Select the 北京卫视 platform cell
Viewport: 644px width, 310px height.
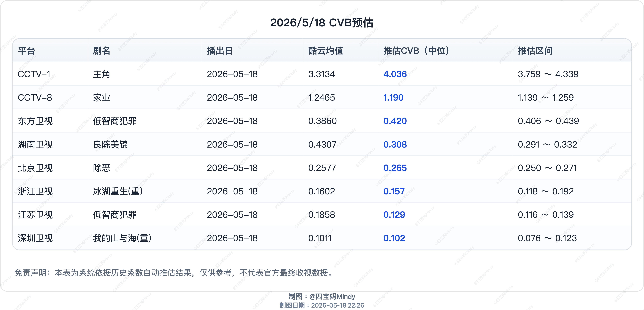pos(35,168)
